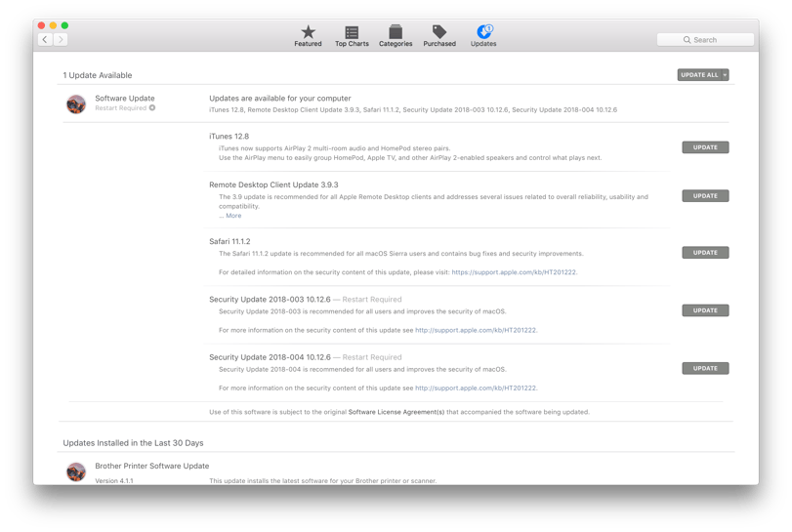Click the Brother Printer Software Update icon

(x=76, y=471)
